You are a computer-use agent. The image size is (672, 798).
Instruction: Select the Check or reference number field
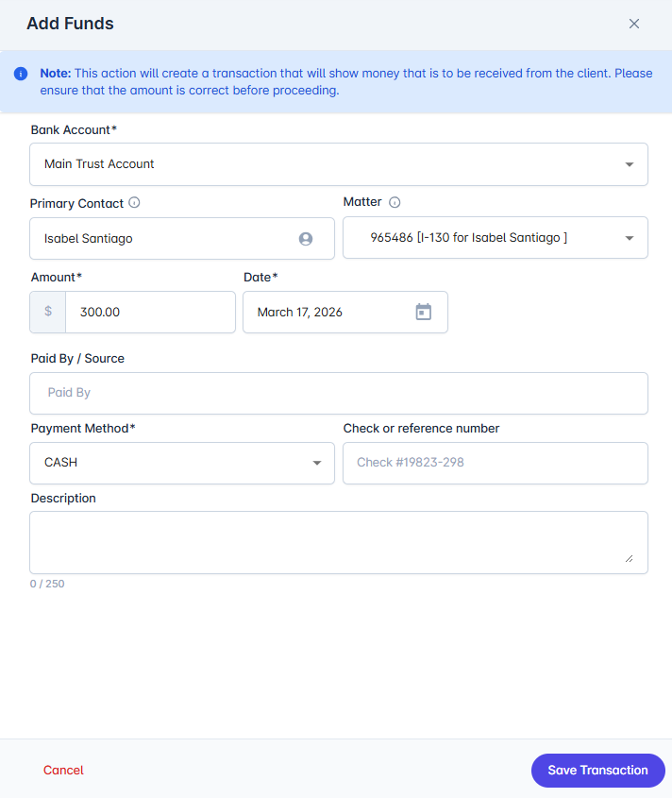click(495, 463)
